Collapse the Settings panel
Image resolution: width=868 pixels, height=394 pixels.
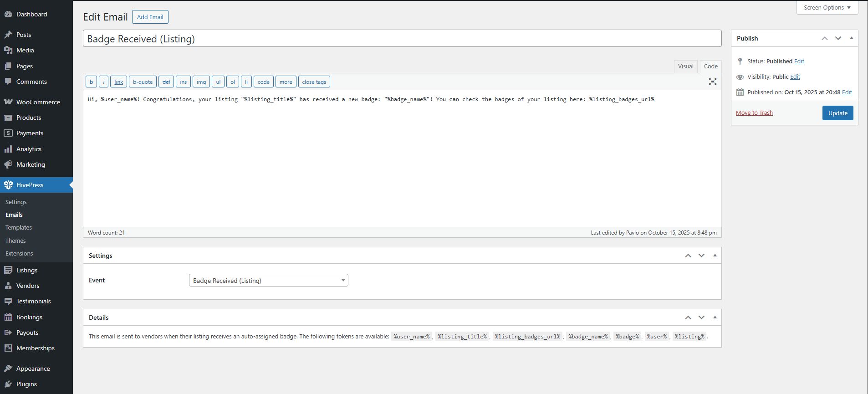[x=715, y=256]
